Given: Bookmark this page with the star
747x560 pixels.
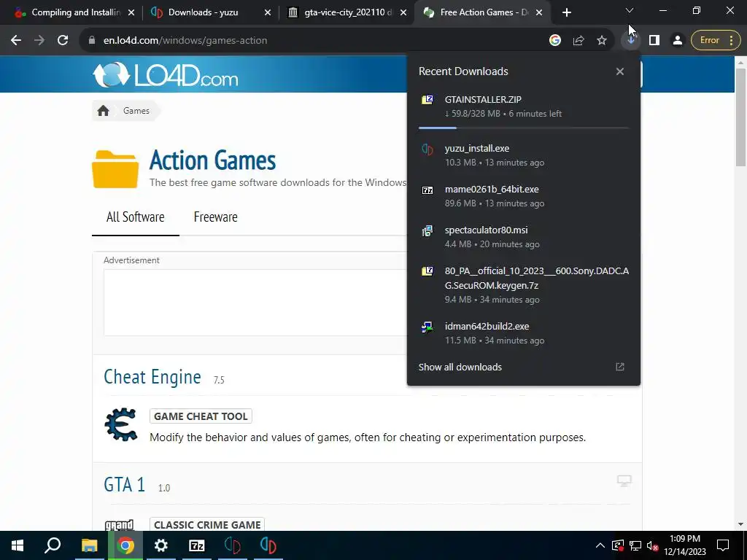Looking at the screenshot, I should click(x=602, y=41).
